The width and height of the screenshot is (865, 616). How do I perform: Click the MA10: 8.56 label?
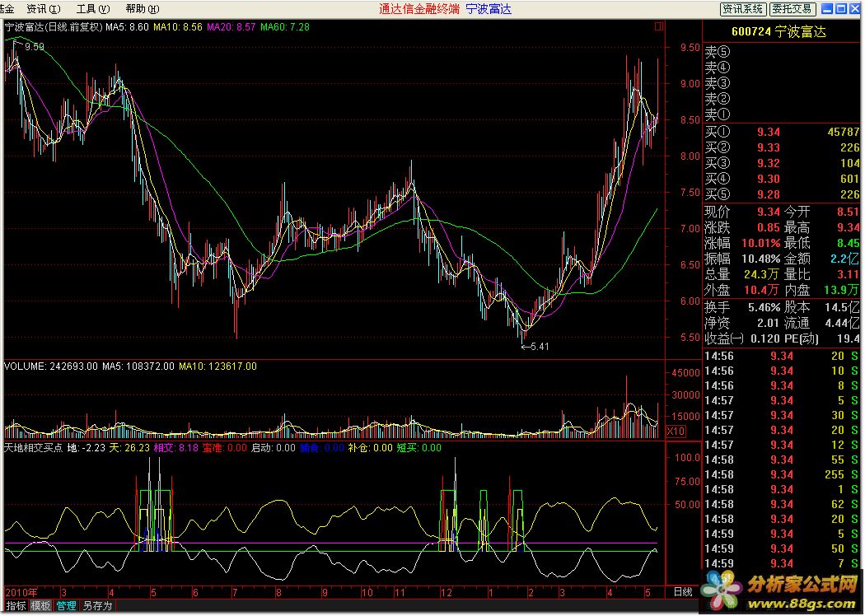click(x=178, y=26)
